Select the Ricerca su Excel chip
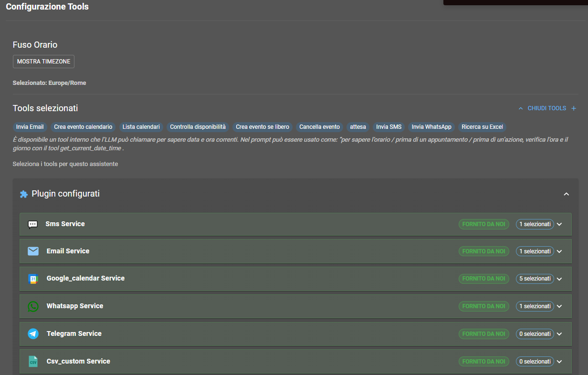 pyautogui.click(x=482, y=127)
